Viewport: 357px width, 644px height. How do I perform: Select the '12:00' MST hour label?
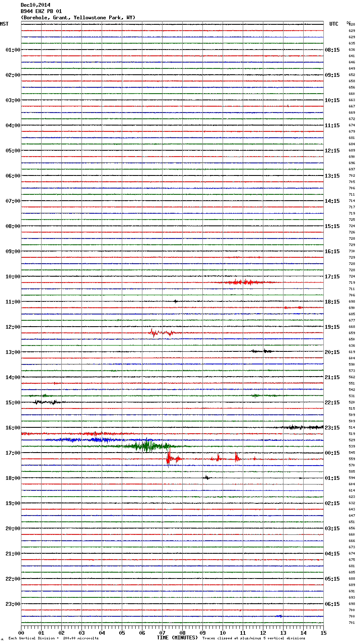click(x=13, y=327)
